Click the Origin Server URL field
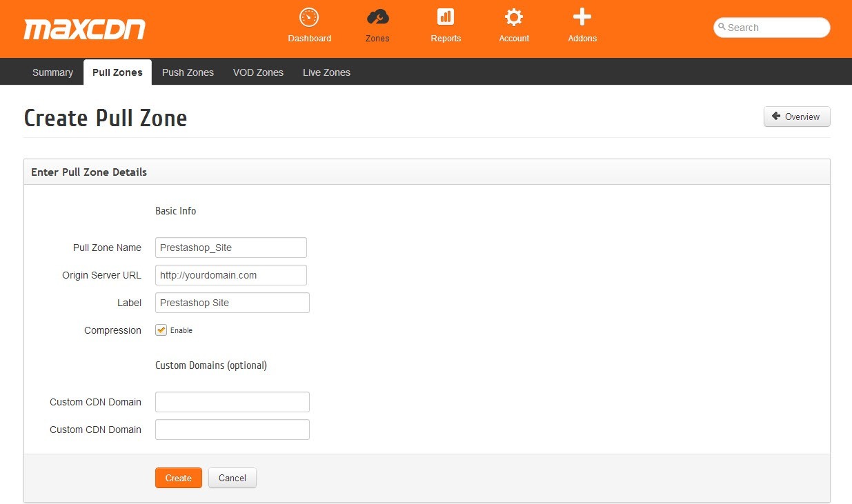This screenshot has width=852, height=504. pyautogui.click(x=231, y=275)
